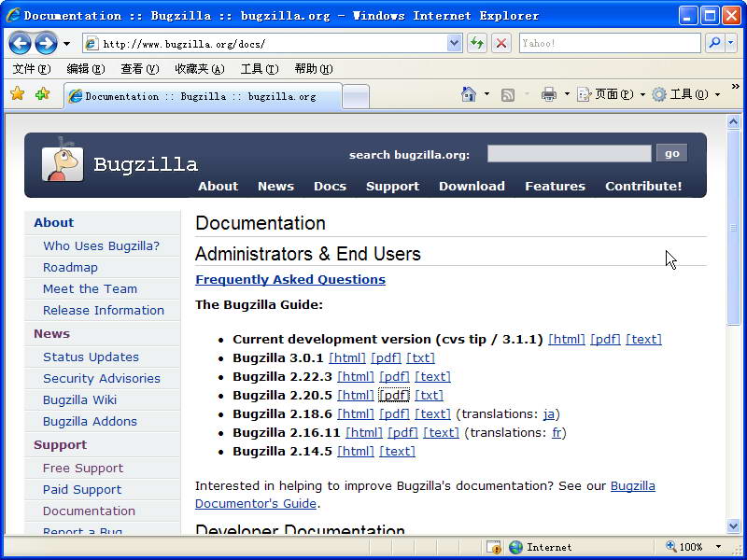
Task: Open the zoom level 100% dropdown
Action: tap(718, 547)
